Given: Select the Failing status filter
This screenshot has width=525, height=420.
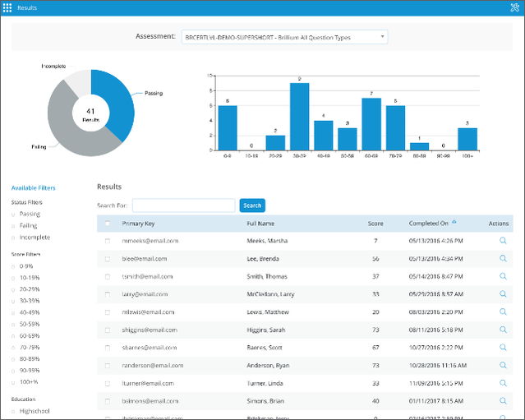Looking at the screenshot, I should 13,226.
